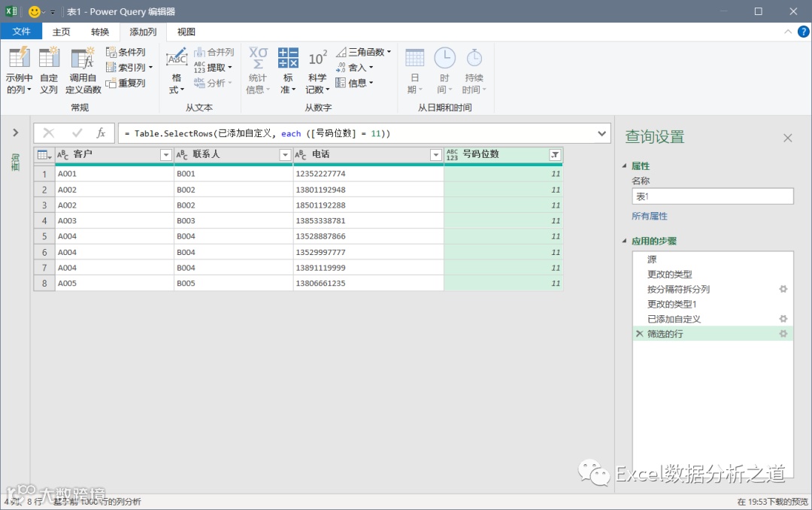Switch to 转换 tab

[100, 32]
